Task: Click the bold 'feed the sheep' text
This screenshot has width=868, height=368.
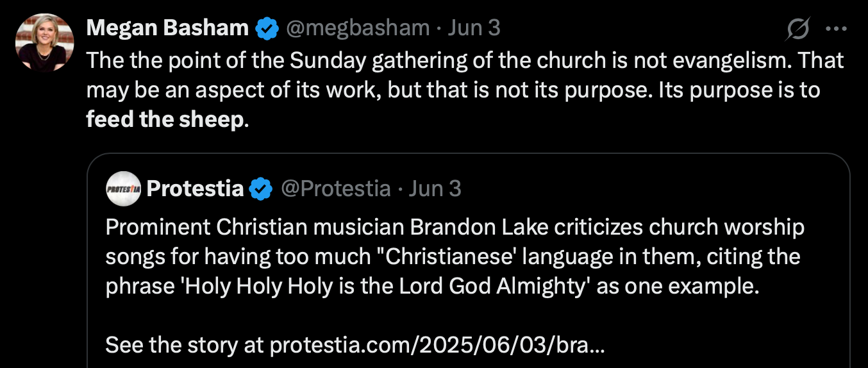Action: coord(165,120)
